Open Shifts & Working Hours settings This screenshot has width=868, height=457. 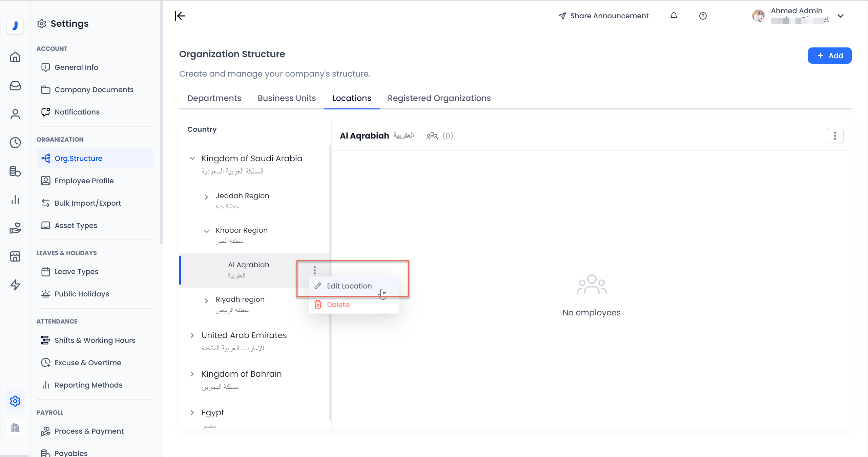point(95,340)
